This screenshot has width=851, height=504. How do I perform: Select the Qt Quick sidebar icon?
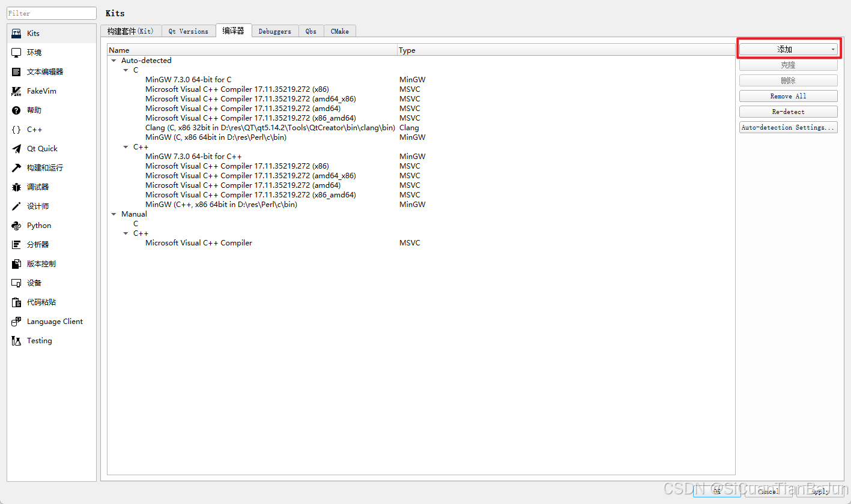[x=42, y=148]
